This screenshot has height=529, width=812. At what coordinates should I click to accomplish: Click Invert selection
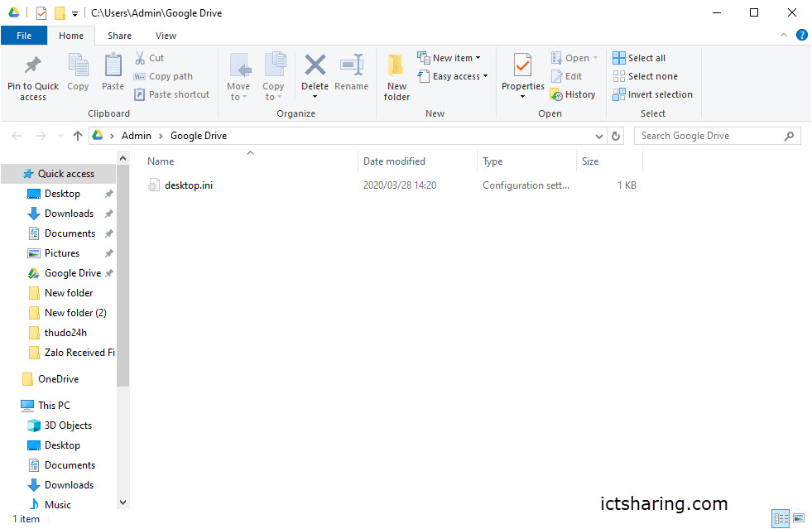(652, 94)
